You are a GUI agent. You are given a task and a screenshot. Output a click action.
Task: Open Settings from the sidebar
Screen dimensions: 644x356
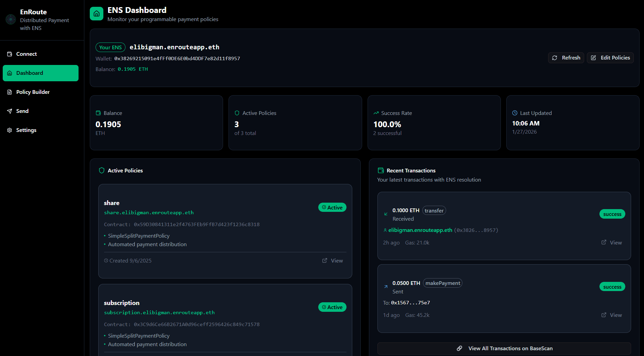26,130
